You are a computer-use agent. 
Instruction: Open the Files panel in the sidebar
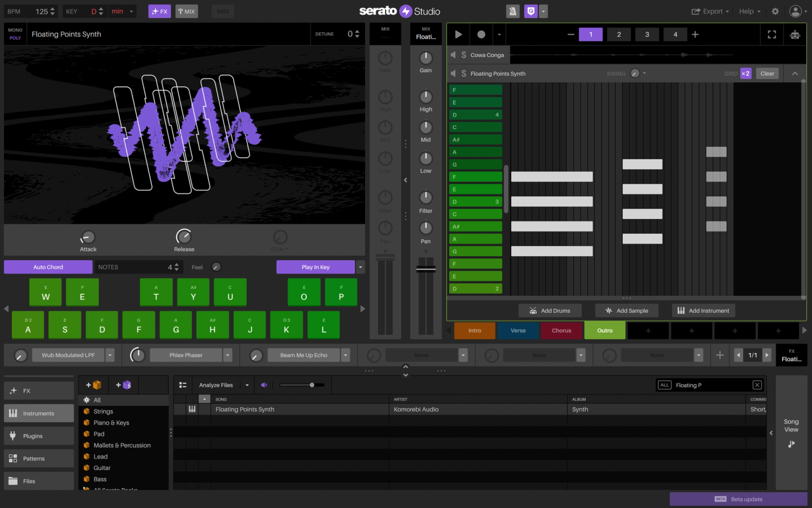click(x=38, y=481)
